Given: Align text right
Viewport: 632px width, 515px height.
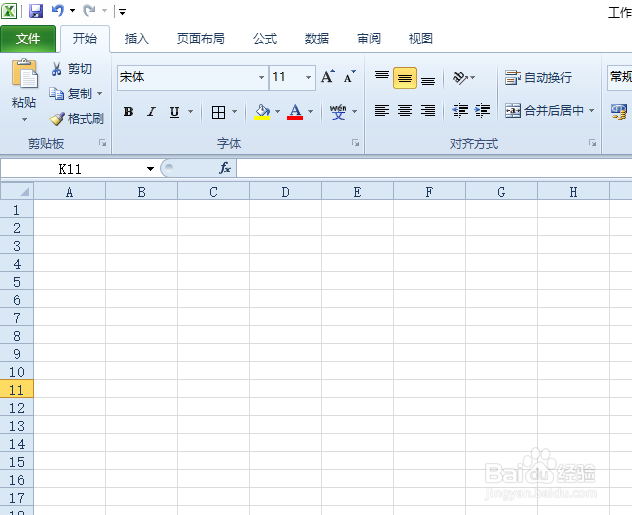Looking at the screenshot, I should (x=428, y=110).
